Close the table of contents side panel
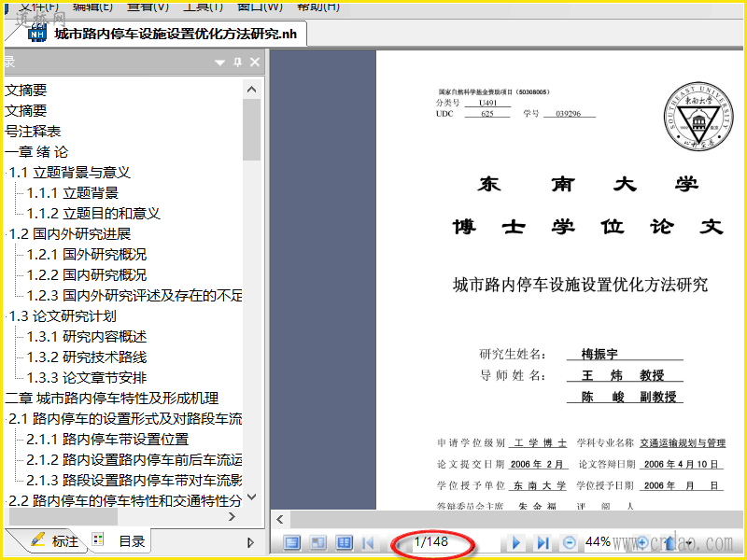The height and width of the screenshot is (560, 747). (255, 62)
